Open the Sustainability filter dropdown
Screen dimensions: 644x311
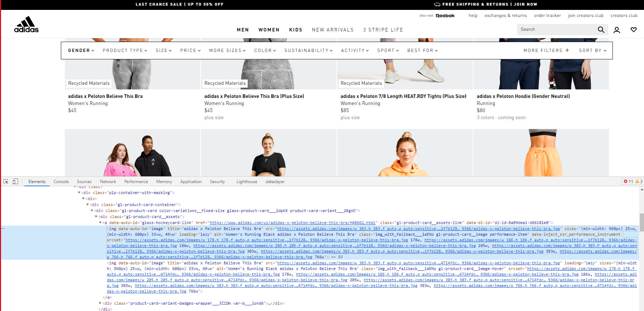[309, 51]
